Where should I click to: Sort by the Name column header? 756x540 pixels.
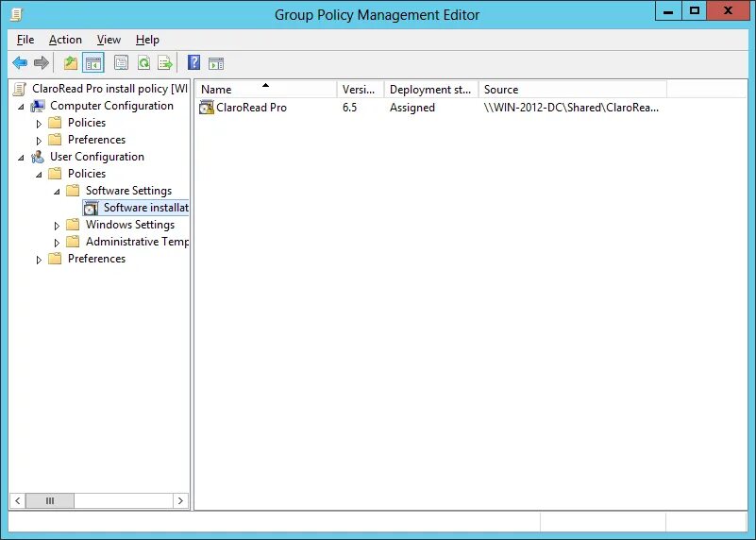(x=265, y=89)
